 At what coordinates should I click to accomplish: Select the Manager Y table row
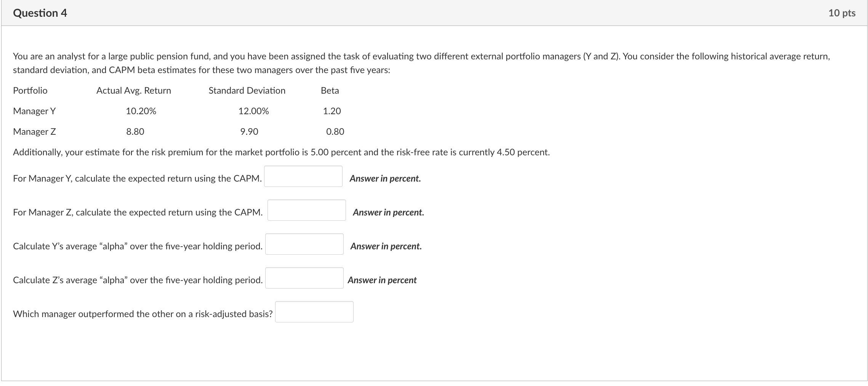pyautogui.click(x=34, y=111)
